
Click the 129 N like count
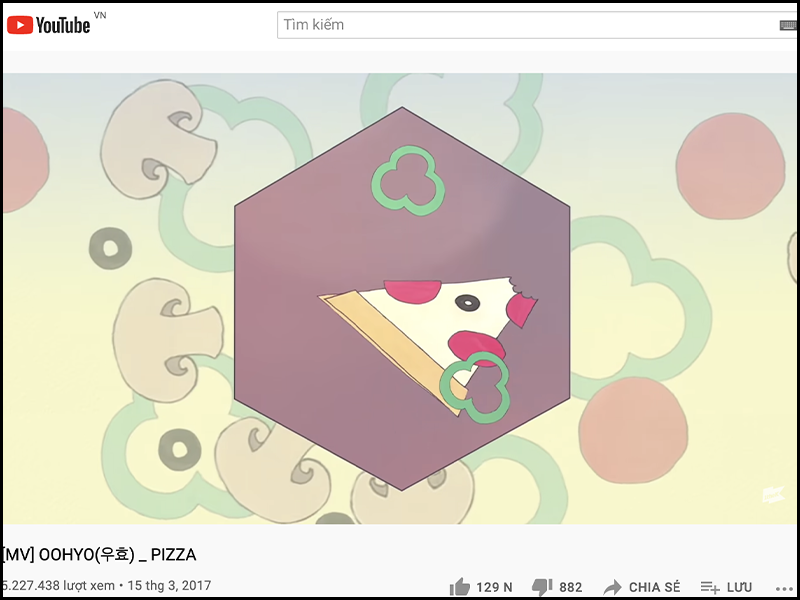click(x=494, y=588)
